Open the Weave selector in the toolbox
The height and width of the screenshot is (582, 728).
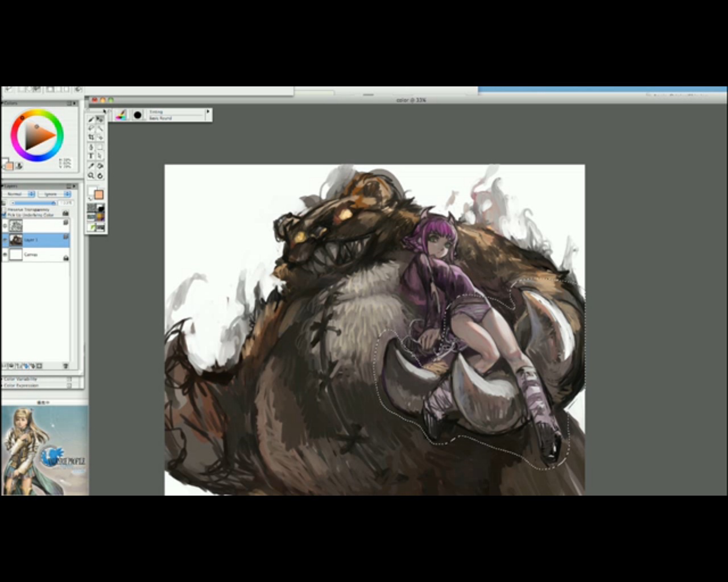101,217
